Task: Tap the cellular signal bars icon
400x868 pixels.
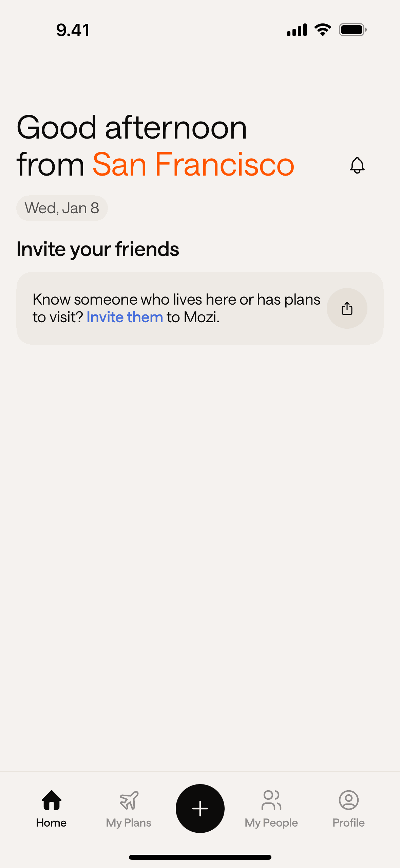Action: click(x=297, y=30)
